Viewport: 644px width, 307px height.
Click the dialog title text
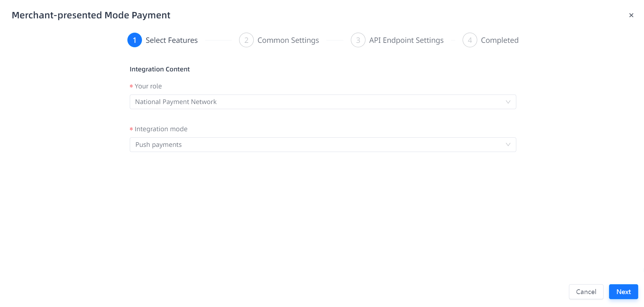91,15
